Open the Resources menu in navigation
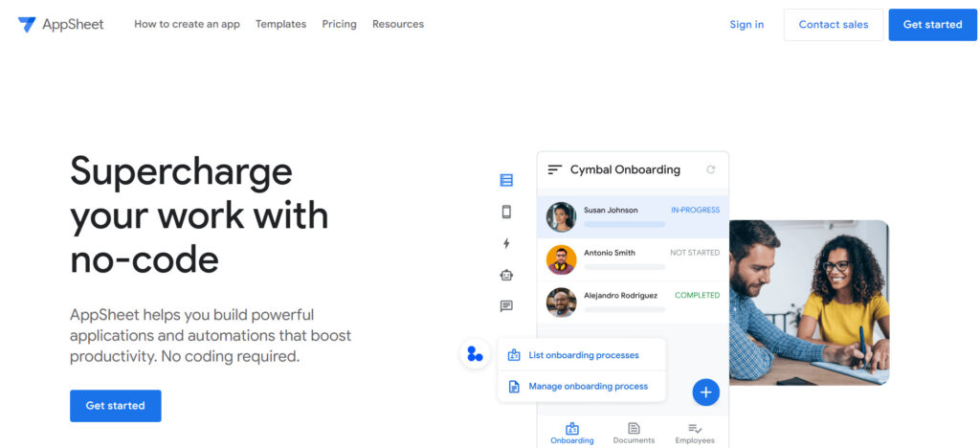 pos(397,24)
